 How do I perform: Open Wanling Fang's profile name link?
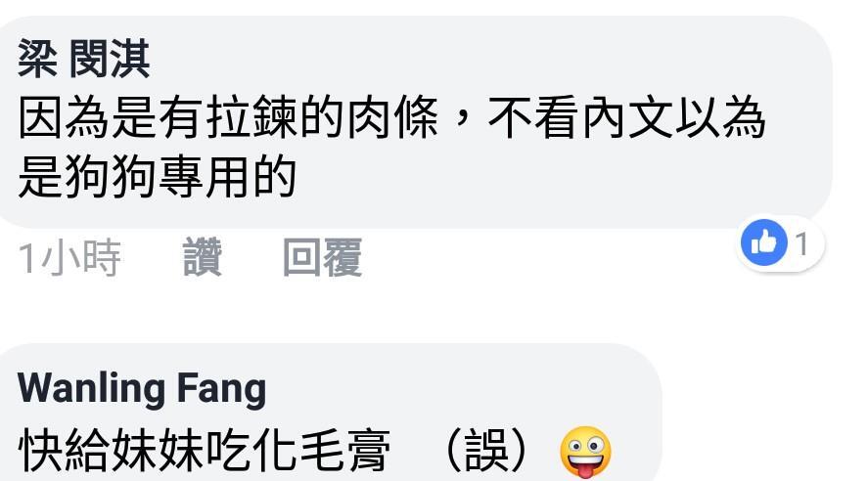click(x=142, y=389)
